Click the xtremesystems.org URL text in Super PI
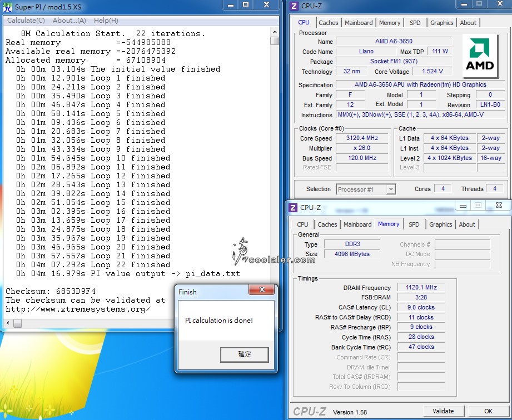This screenshot has height=420, width=512. tap(78, 309)
